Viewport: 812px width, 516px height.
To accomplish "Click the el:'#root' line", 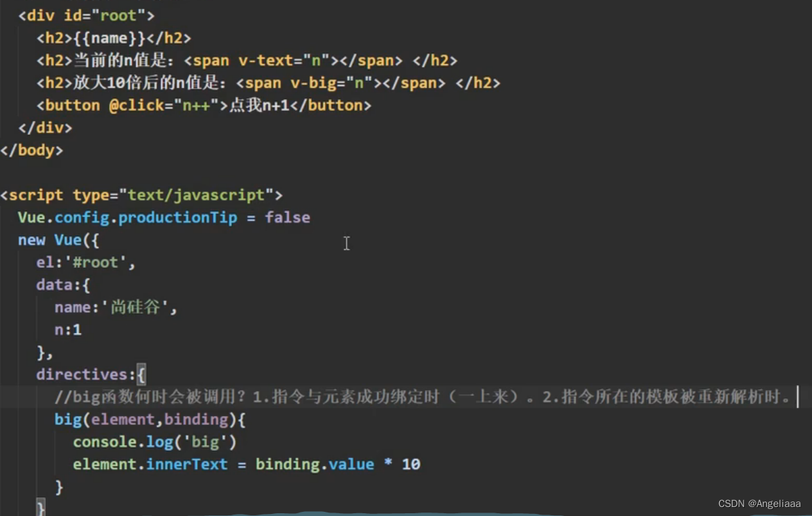I will (85, 263).
